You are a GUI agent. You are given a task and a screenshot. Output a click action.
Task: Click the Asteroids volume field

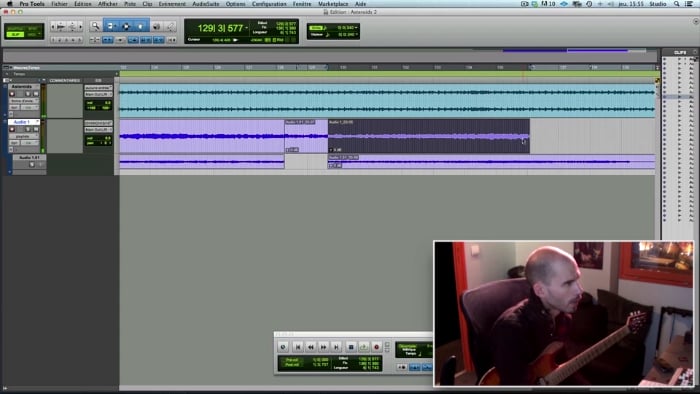98,103
